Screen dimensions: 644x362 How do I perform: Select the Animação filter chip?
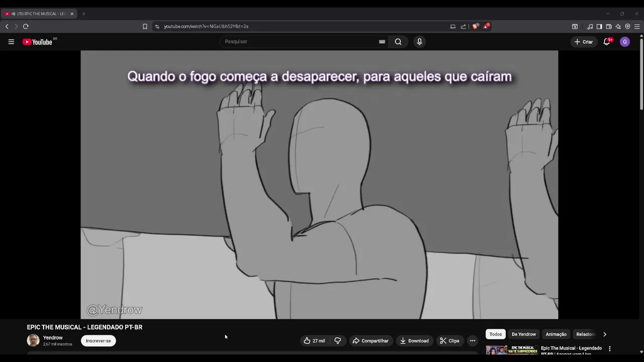pyautogui.click(x=556, y=334)
